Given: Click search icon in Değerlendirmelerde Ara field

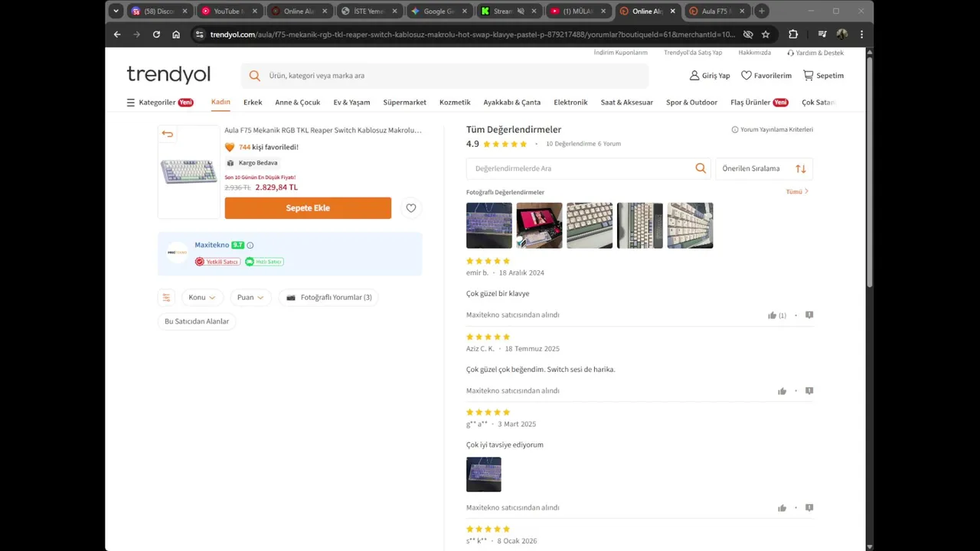Looking at the screenshot, I should pos(701,168).
